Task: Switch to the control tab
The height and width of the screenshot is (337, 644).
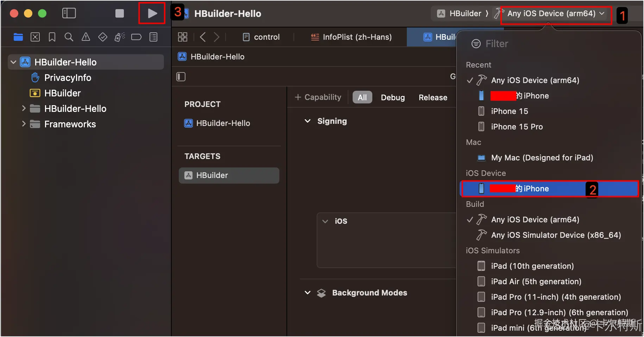Action: 261,37
